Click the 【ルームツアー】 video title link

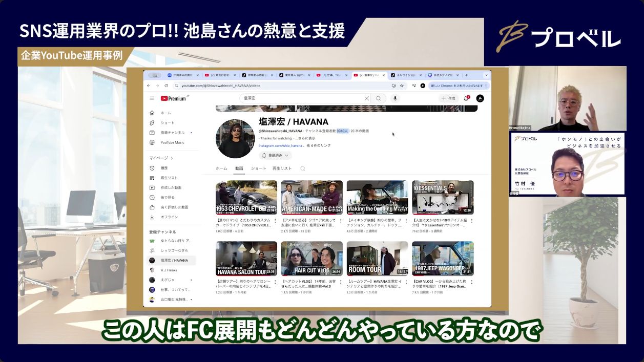click(x=375, y=284)
